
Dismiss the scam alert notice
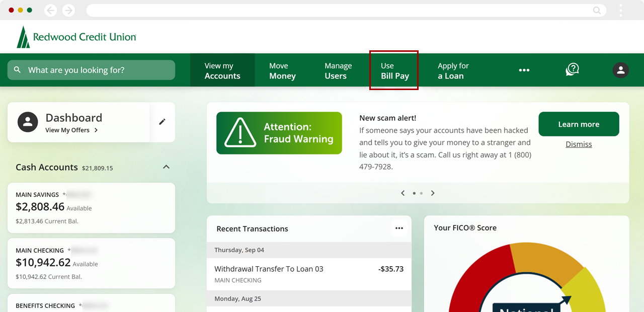[x=579, y=144]
